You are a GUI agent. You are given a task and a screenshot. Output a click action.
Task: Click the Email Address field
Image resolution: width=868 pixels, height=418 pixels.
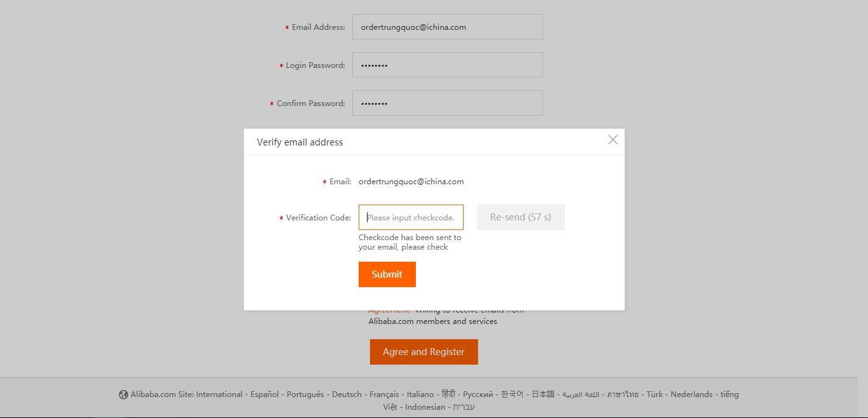pyautogui.click(x=447, y=27)
